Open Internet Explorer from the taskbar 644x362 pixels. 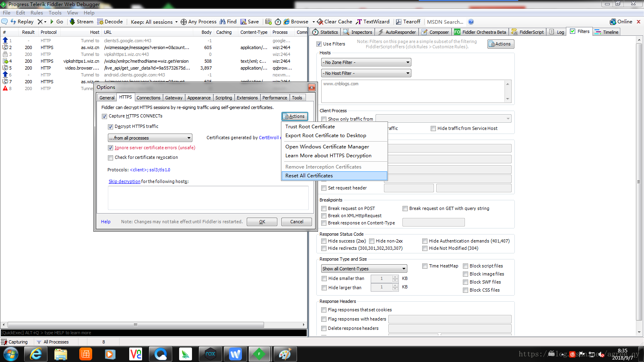click(36, 354)
